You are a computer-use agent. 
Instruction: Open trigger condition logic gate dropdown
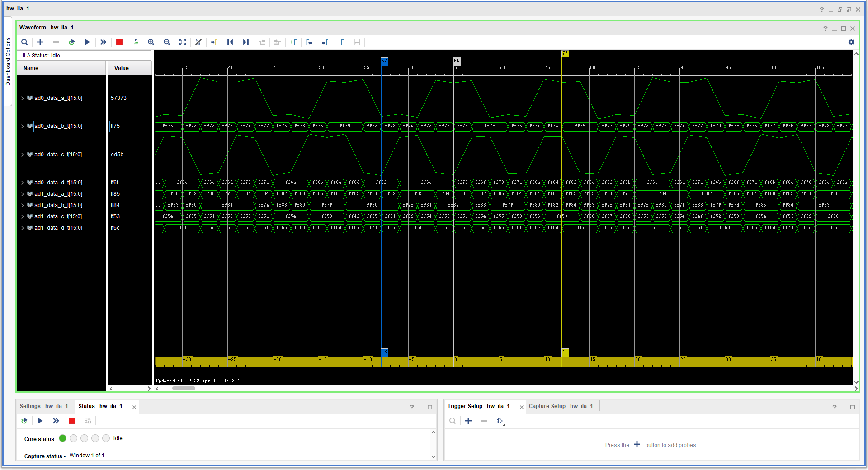point(500,421)
